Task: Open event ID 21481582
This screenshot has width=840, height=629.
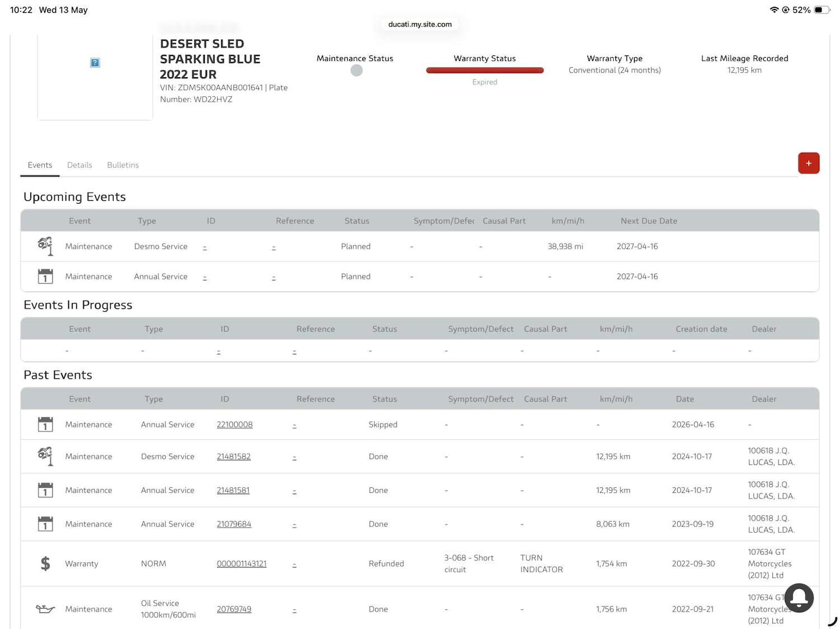Action: pyautogui.click(x=234, y=457)
